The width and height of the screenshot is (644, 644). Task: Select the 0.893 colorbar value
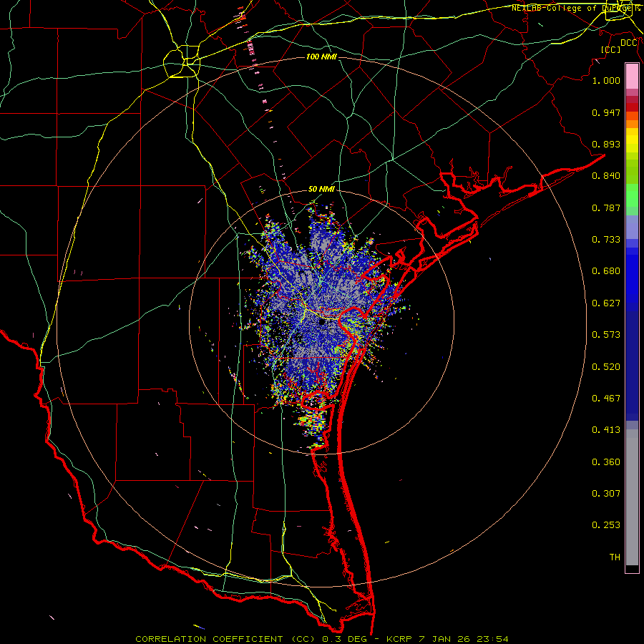606,144
